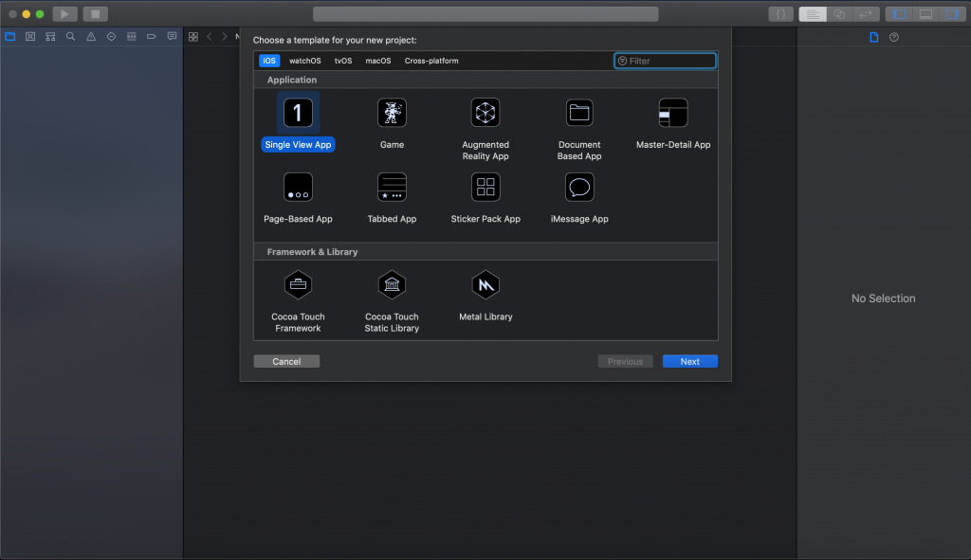
Task: Pick the Metal Library template
Action: coord(485,295)
